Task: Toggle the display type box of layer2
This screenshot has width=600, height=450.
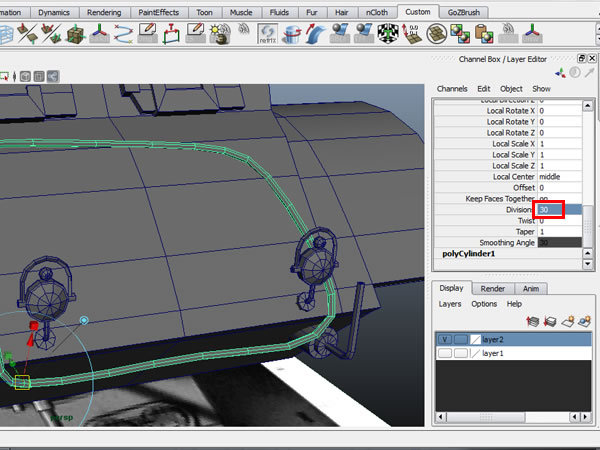Action: [x=461, y=339]
